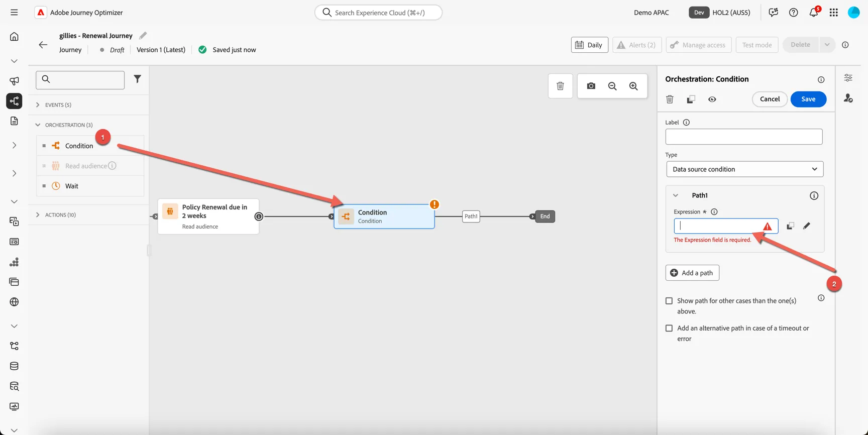The height and width of the screenshot is (435, 868).
Task: Zoom in on the journey canvas
Action: click(633, 86)
